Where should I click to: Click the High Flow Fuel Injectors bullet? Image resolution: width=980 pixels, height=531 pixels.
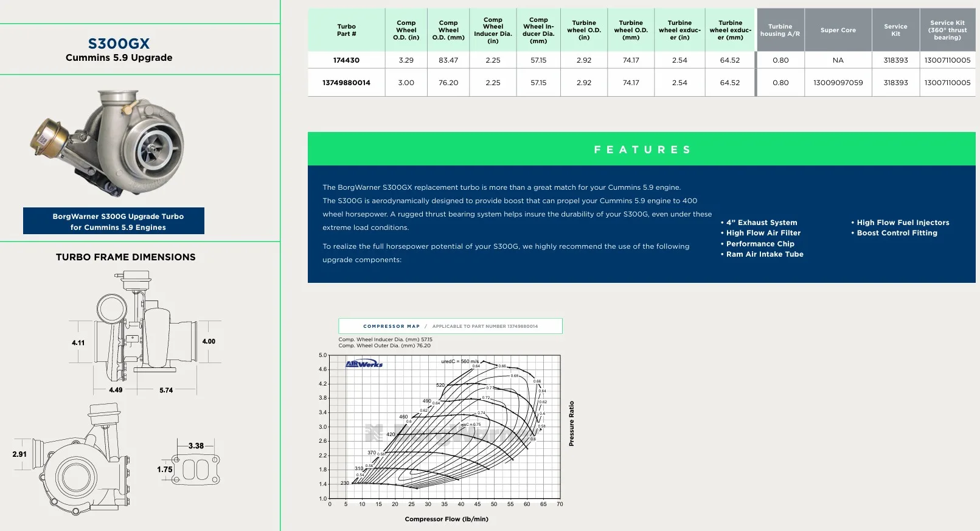[x=900, y=223]
